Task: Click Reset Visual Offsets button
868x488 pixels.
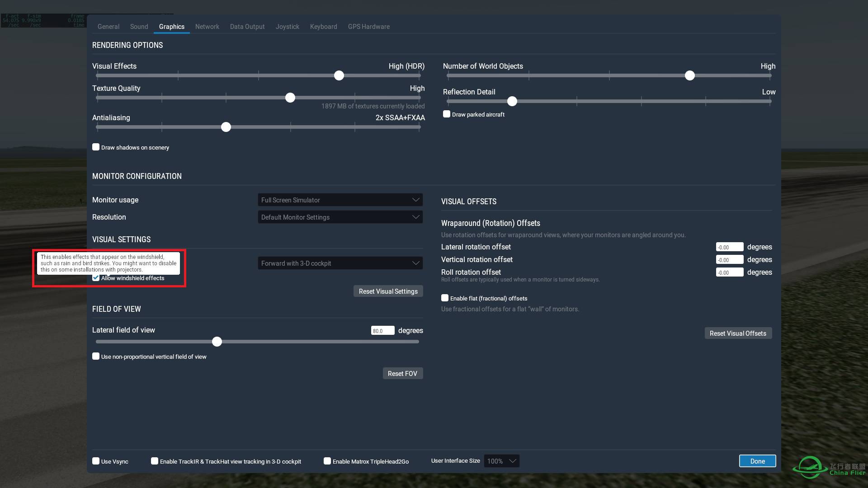Action: click(737, 333)
